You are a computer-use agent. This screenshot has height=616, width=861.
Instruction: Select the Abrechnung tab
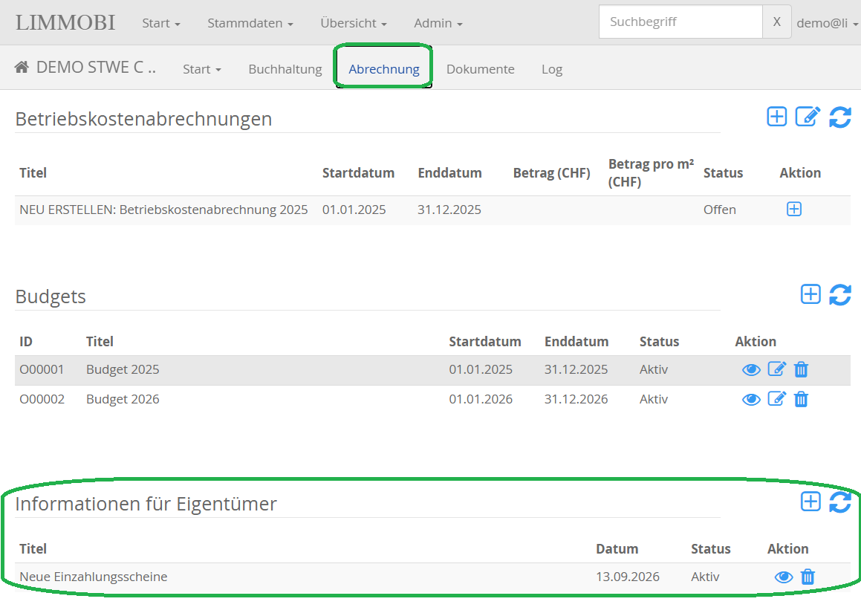coord(384,69)
